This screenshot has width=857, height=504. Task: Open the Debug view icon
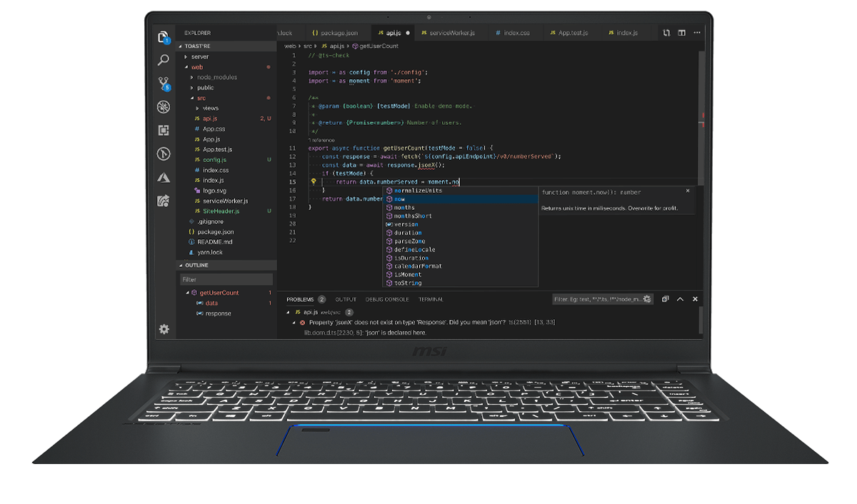point(164,107)
